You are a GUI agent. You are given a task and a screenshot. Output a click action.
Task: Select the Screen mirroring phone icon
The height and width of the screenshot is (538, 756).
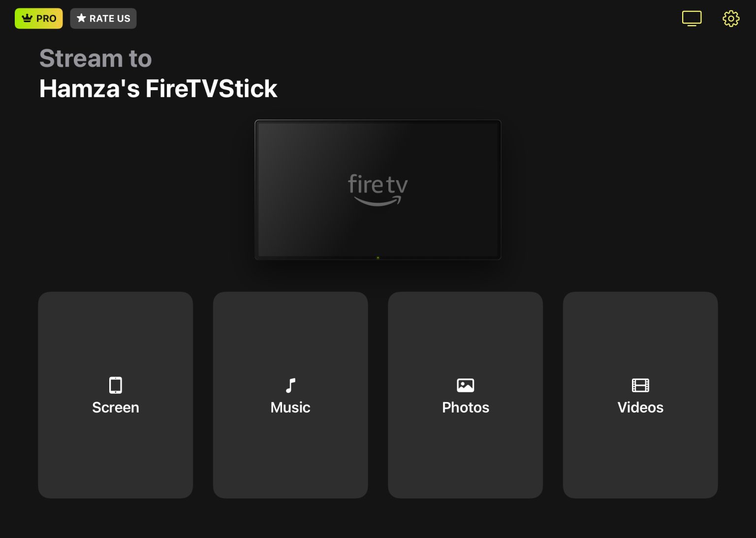coord(115,385)
